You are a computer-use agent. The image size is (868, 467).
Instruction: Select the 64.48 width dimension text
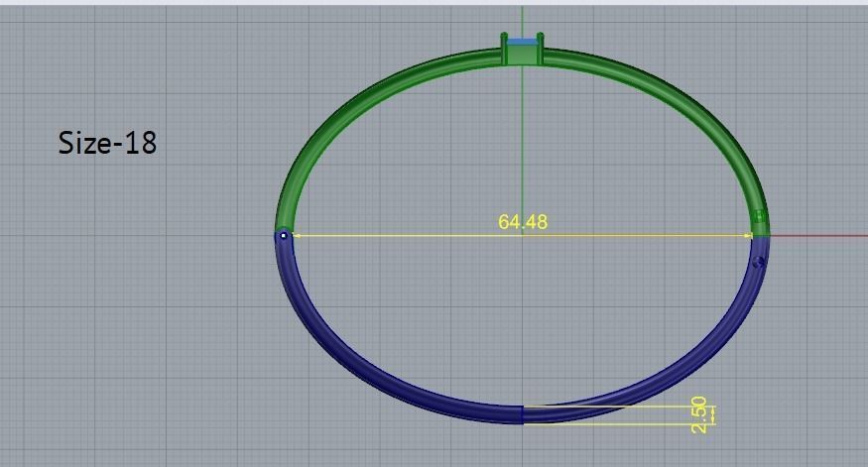point(523,222)
